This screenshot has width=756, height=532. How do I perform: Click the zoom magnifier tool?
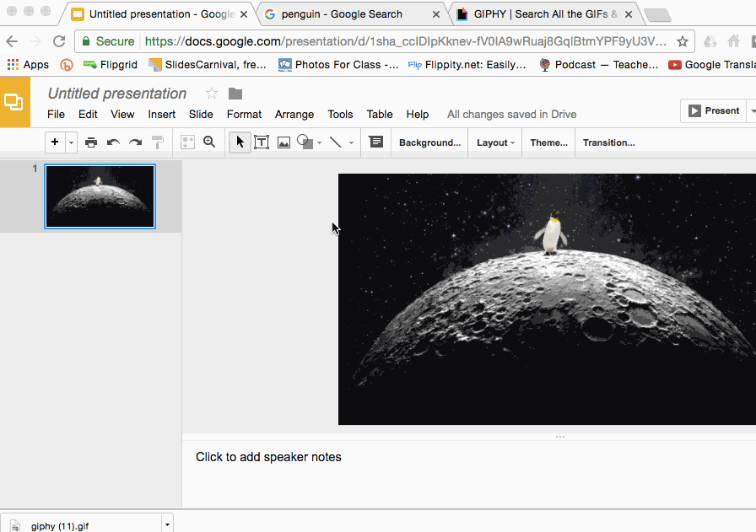(x=209, y=142)
